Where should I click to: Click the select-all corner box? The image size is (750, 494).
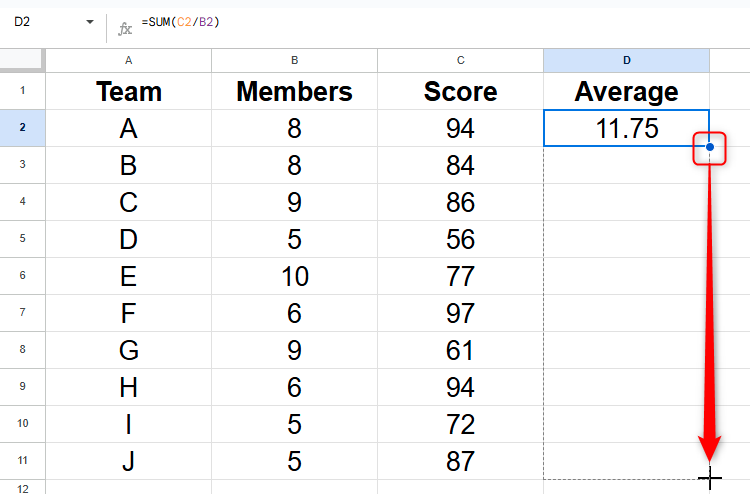[22, 61]
